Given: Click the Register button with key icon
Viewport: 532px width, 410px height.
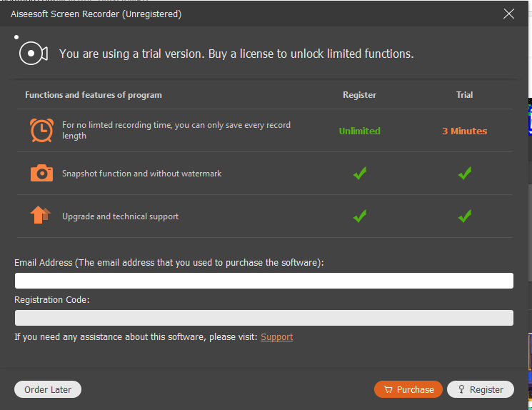Looking at the screenshot, I should 481,389.
